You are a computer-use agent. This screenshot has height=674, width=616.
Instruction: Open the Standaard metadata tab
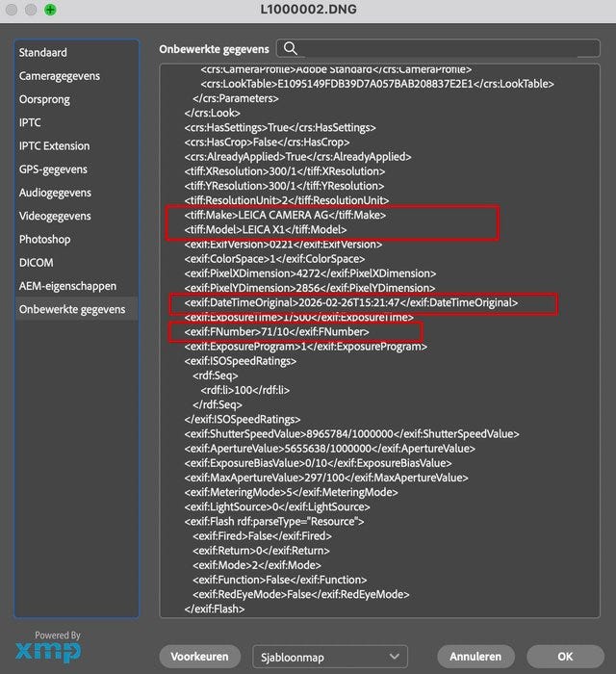click(x=43, y=53)
